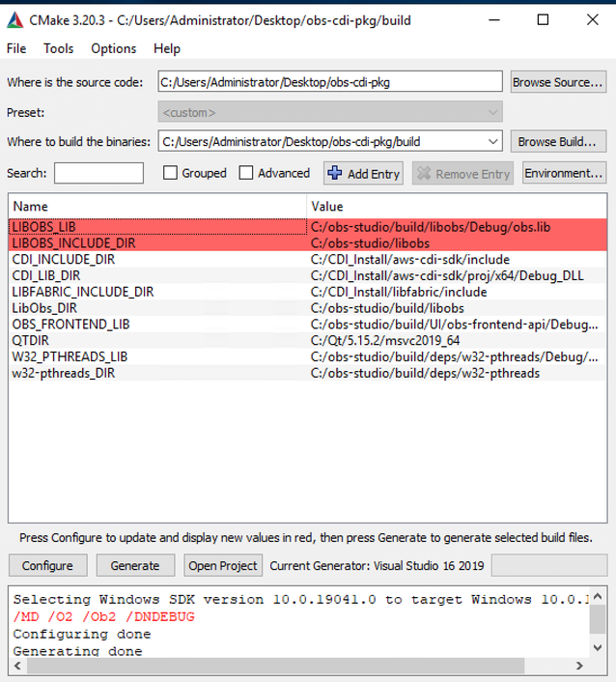616x682 pixels.
Task: Enable the Grouped checkbox
Action: (x=170, y=173)
